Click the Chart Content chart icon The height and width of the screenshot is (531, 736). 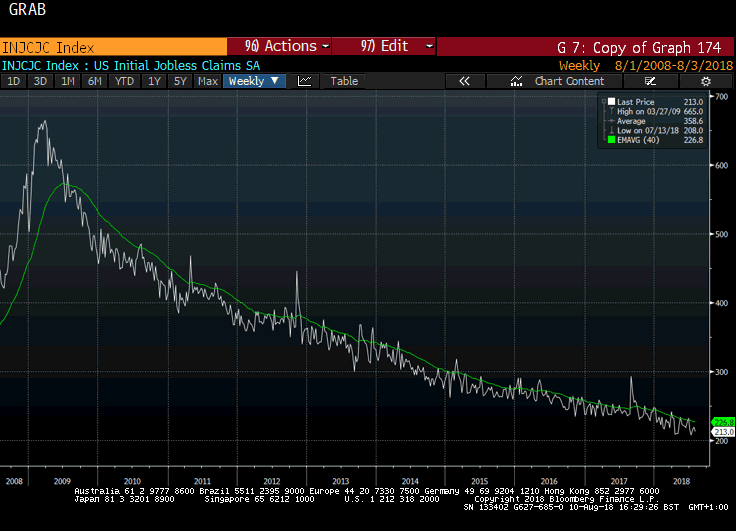516,81
